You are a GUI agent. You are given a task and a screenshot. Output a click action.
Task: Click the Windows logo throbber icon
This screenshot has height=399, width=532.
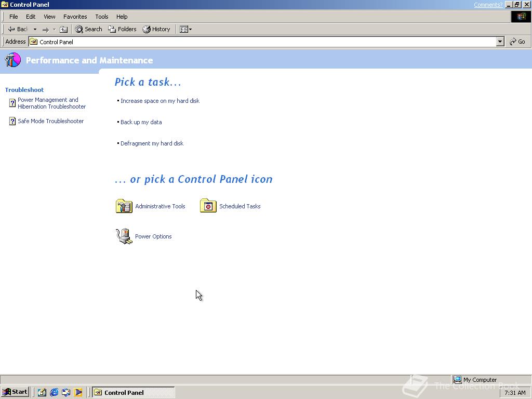(521, 17)
